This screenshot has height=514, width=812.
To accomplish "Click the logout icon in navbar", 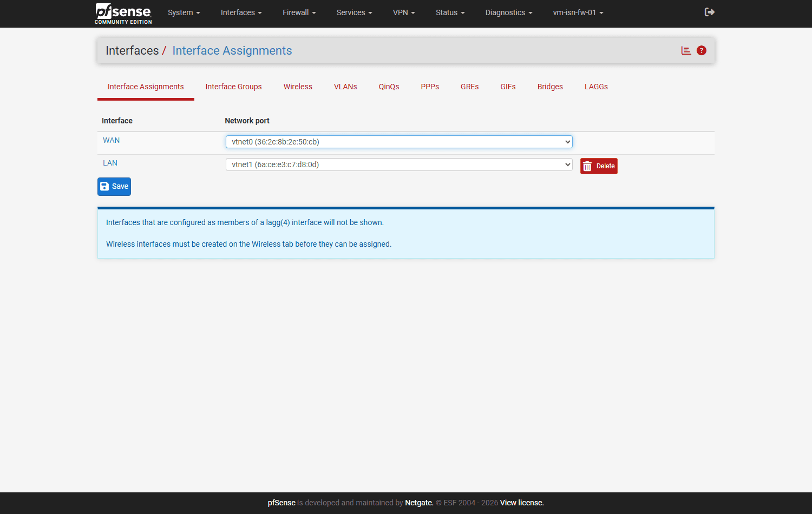I will tap(710, 12).
